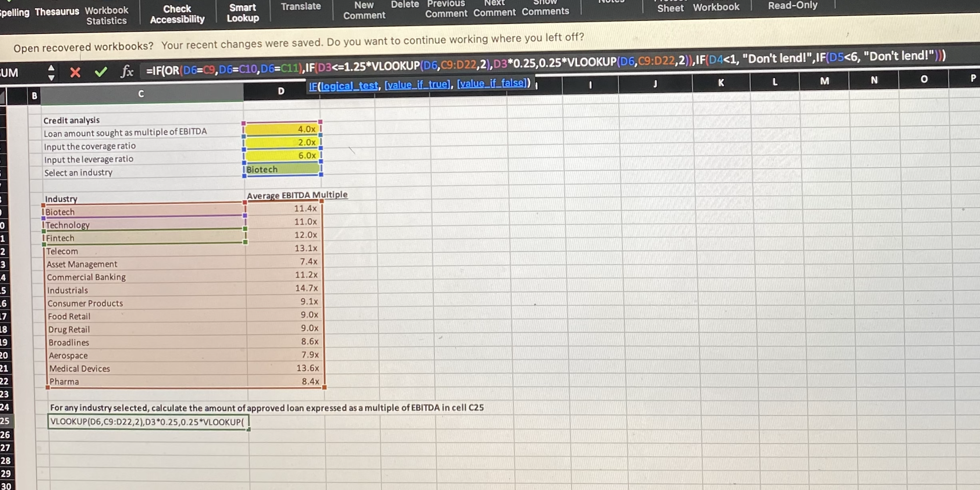Confirm the formula with the green checkmark

click(x=100, y=72)
